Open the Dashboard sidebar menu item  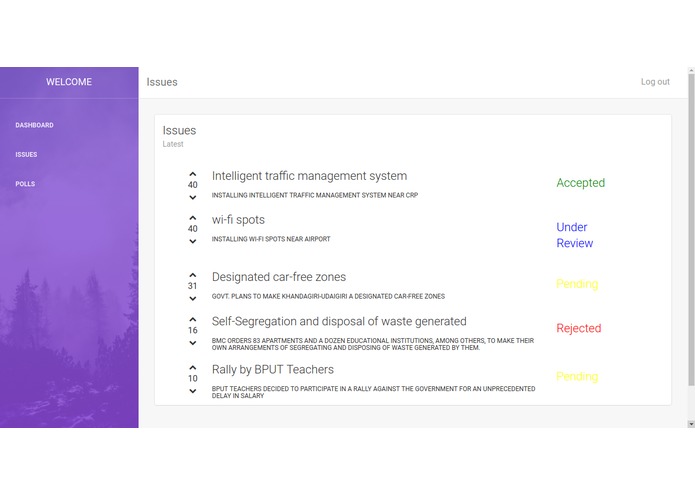(x=35, y=125)
